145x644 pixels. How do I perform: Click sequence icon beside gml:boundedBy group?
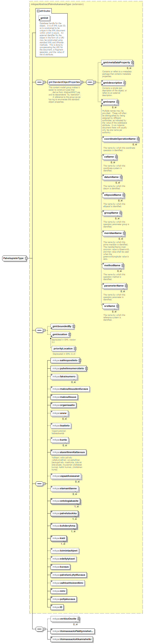(39, 330)
